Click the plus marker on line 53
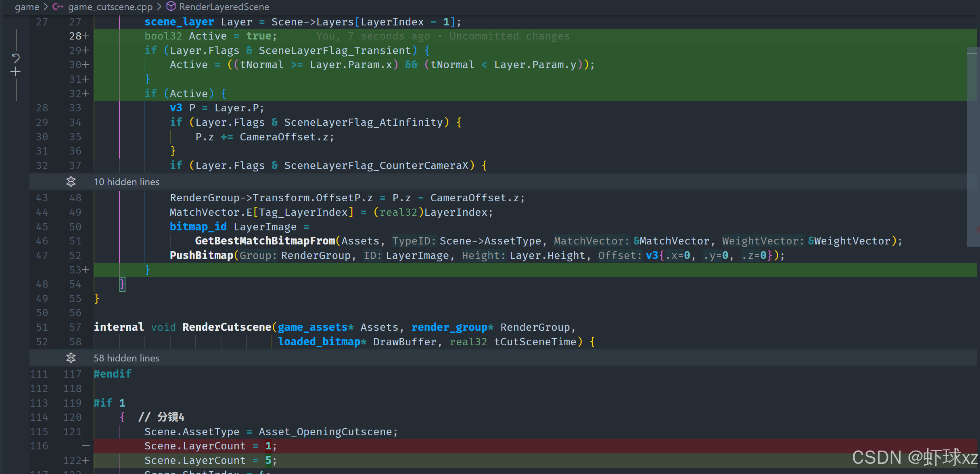980x474 pixels. pos(86,269)
